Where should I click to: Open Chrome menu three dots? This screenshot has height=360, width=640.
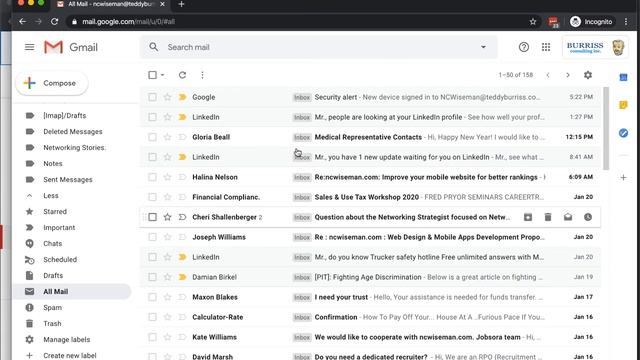pos(626,22)
